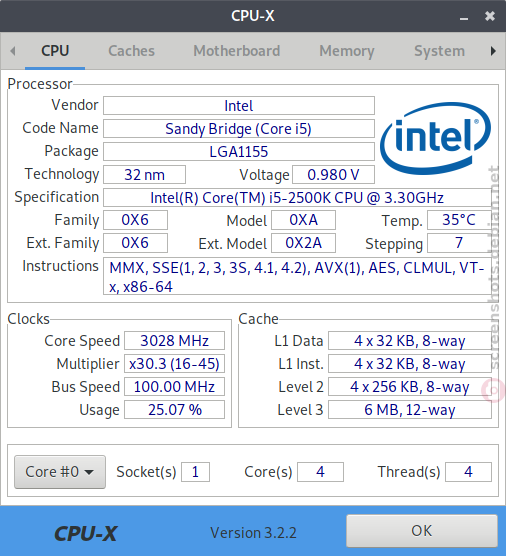Click the CPU-X logo text in the footer

click(86, 533)
